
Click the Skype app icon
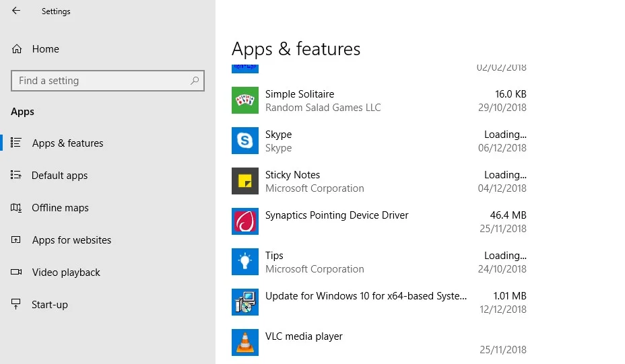coord(245,141)
